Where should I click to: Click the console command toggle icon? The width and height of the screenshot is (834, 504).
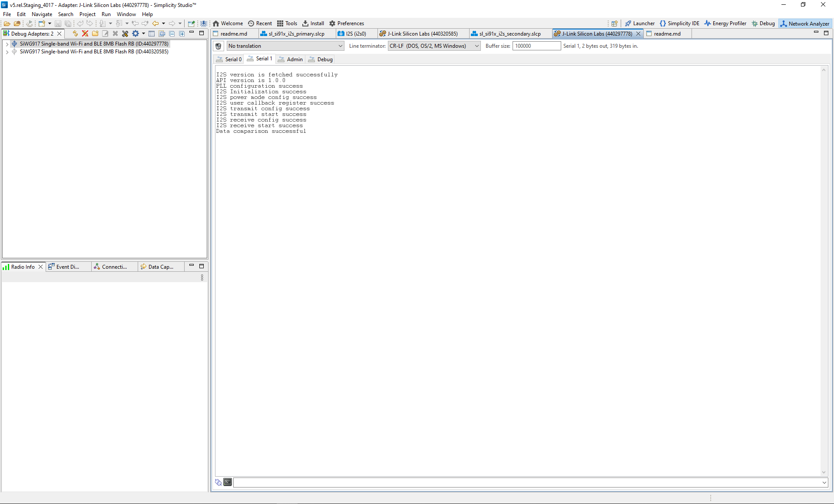[x=228, y=482]
